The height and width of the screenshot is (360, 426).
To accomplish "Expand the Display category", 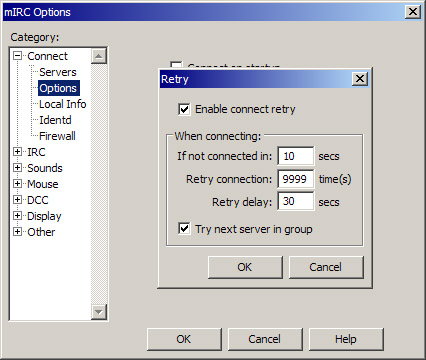I will tap(17, 216).
